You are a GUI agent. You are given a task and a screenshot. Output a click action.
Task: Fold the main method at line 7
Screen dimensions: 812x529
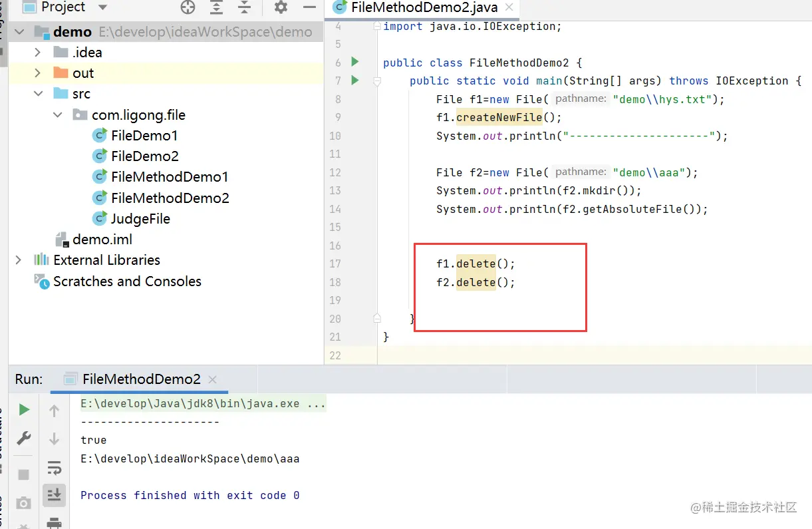377,81
